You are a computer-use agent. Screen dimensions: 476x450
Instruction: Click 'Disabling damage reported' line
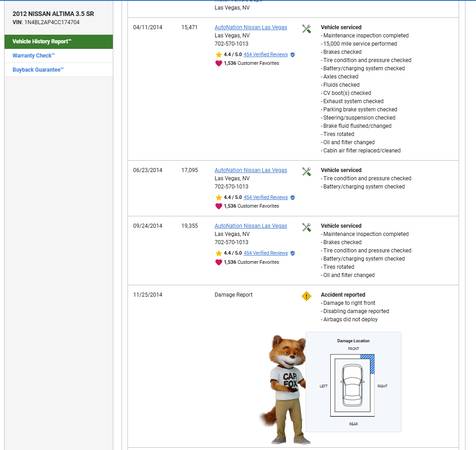click(x=355, y=311)
